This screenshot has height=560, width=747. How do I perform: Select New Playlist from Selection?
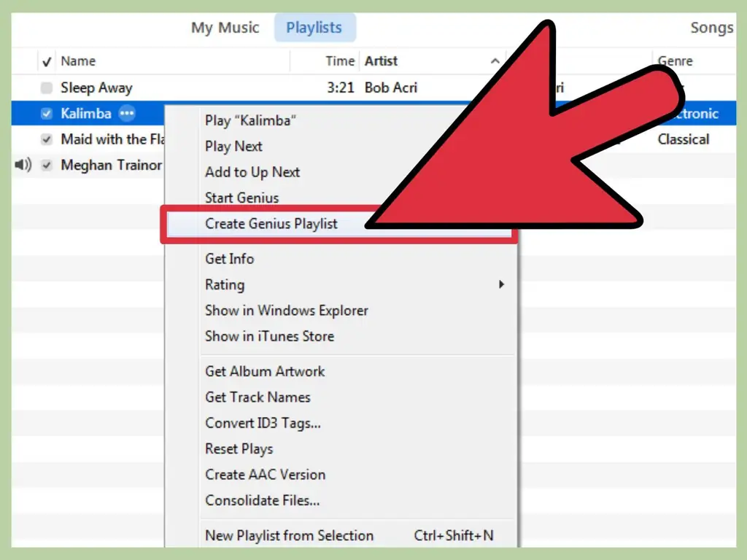click(x=290, y=534)
